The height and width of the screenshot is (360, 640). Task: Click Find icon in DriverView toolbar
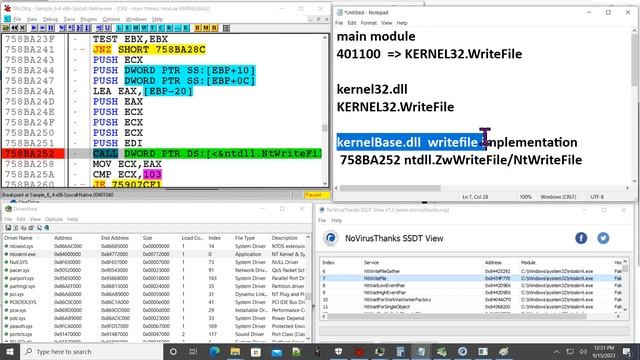(39, 228)
